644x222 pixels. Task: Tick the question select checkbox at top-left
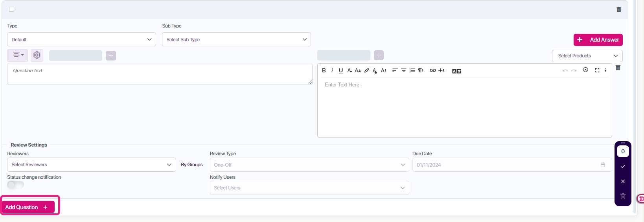coord(12,9)
